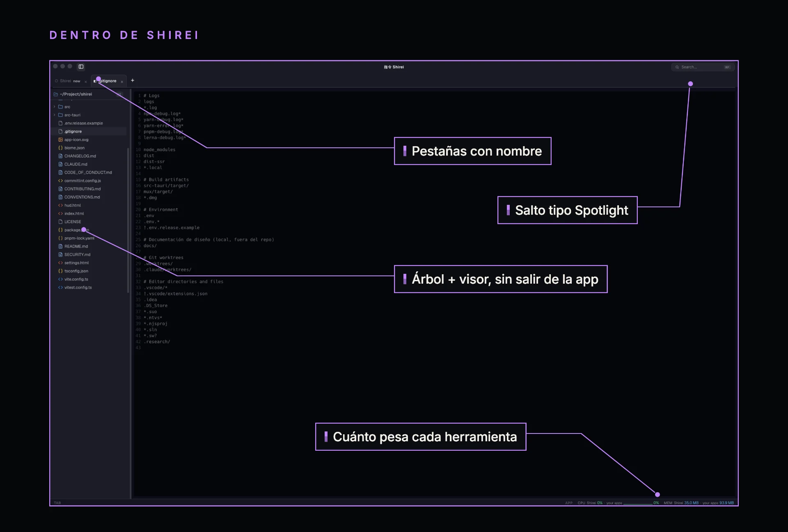Open .env.release.example in the file tree
This screenshot has width=788, height=532.
click(84, 123)
